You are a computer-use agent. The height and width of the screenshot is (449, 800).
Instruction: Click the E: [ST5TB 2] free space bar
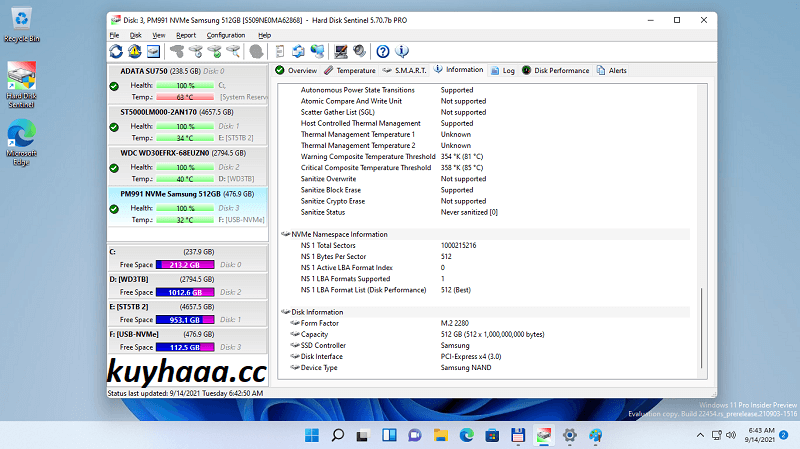[185, 320]
